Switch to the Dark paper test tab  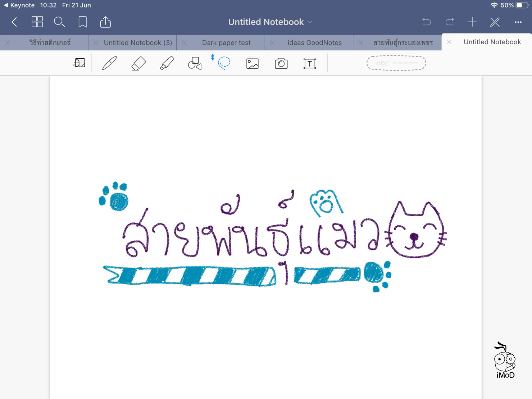[226, 43]
